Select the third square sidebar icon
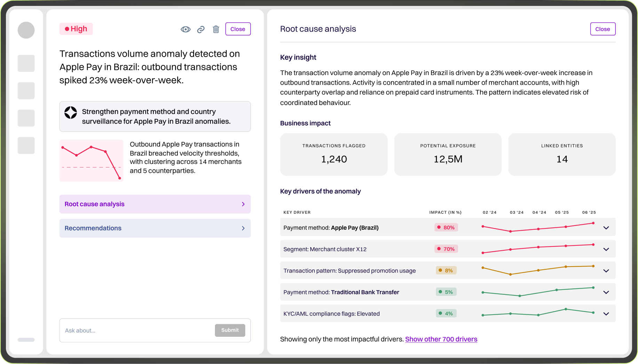 tap(26, 118)
